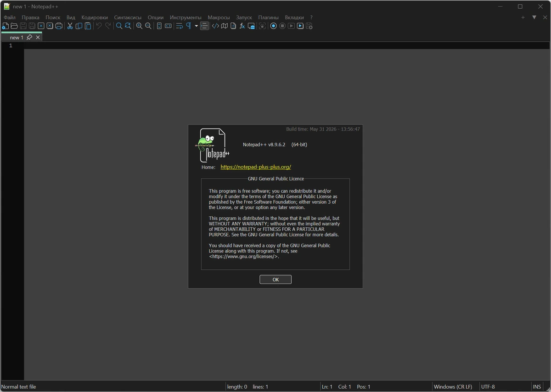Image resolution: width=551 pixels, height=392 pixels.
Task: Close the new 1 tab
Action: pos(38,37)
